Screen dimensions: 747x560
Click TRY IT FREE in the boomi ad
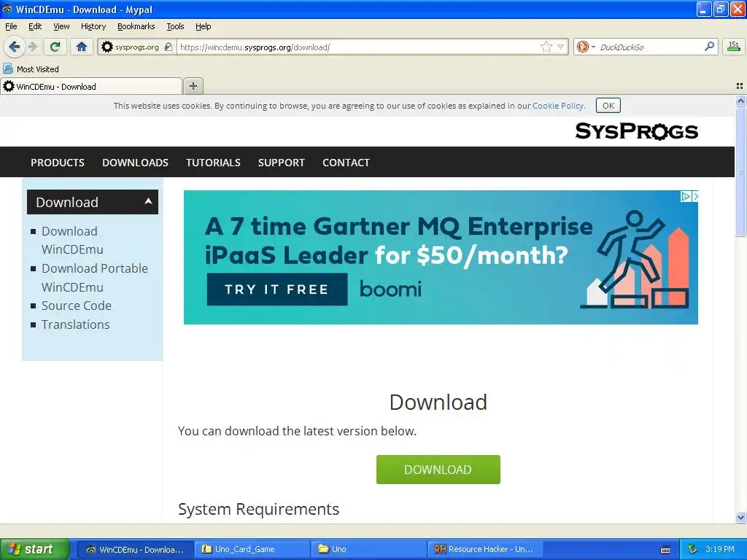pos(276,289)
